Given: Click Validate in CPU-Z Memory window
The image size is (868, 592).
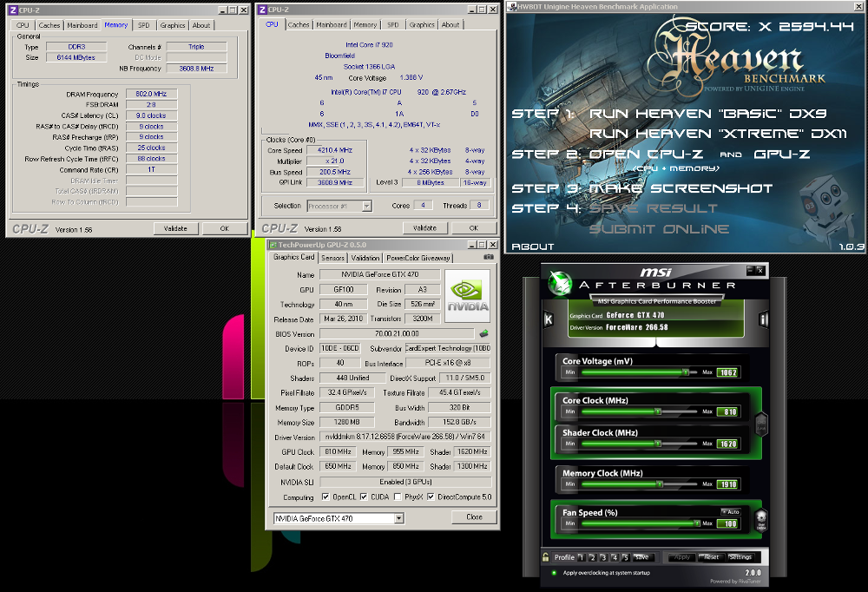Looking at the screenshot, I should coord(175,228).
